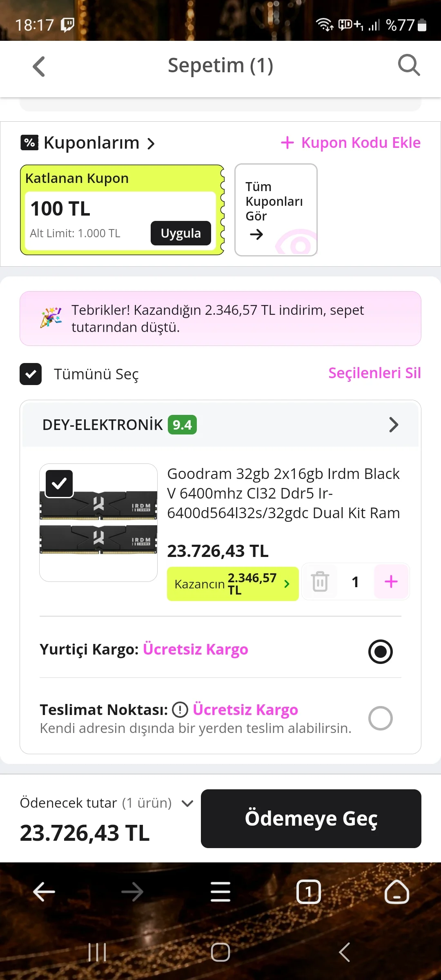Expand Kazancın 2.346,57 TL details
441x980 pixels.
point(233,584)
